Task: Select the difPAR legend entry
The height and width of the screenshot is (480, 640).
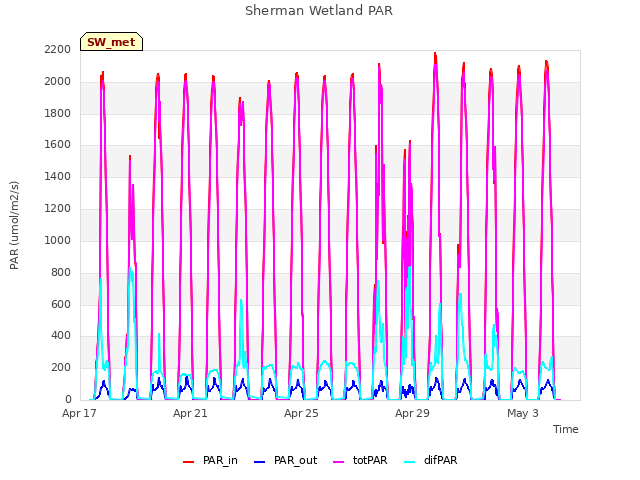Action: pyautogui.click(x=431, y=460)
